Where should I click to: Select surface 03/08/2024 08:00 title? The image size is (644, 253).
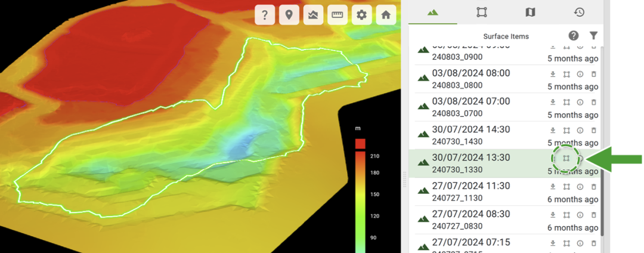click(471, 73)
